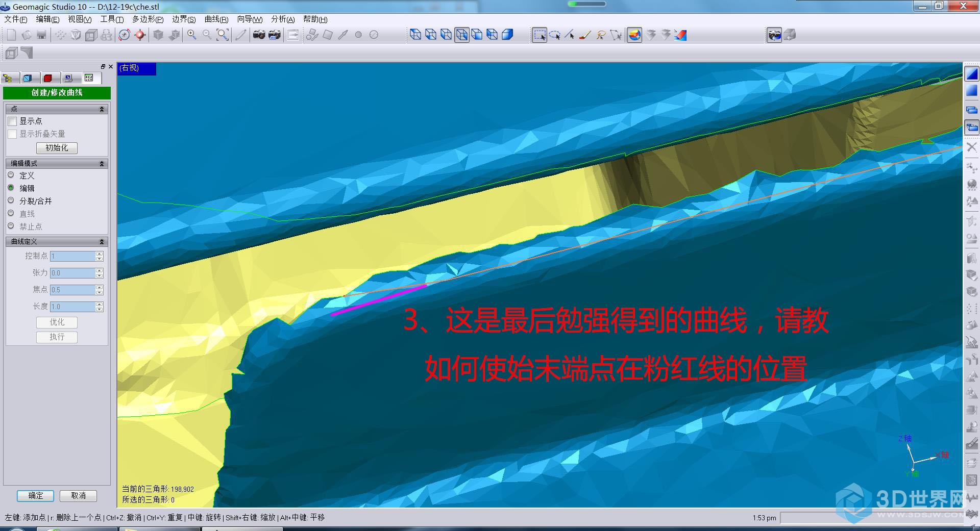Click the first camera snapshot icon
The width and height of the screenshot is (980, 531).
(x=259, y=35)
